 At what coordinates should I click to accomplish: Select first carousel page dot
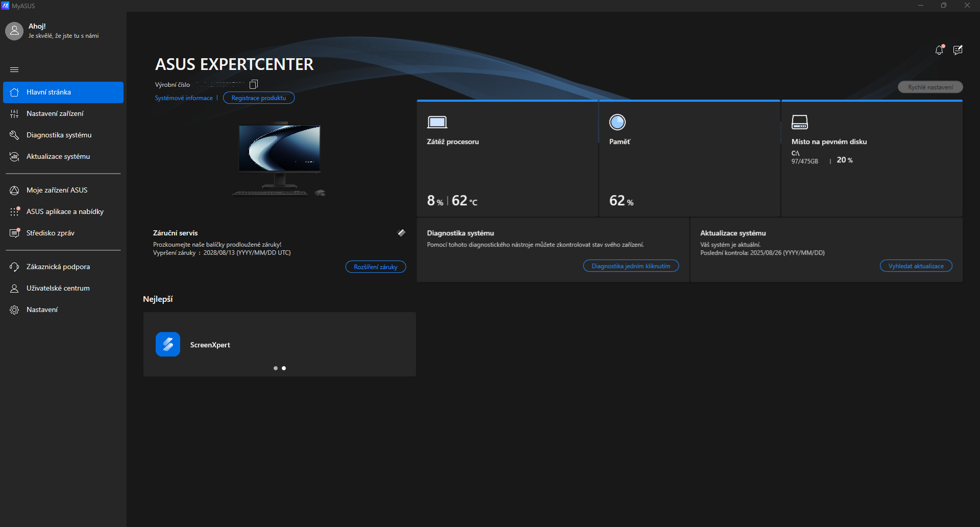point(276,368)
